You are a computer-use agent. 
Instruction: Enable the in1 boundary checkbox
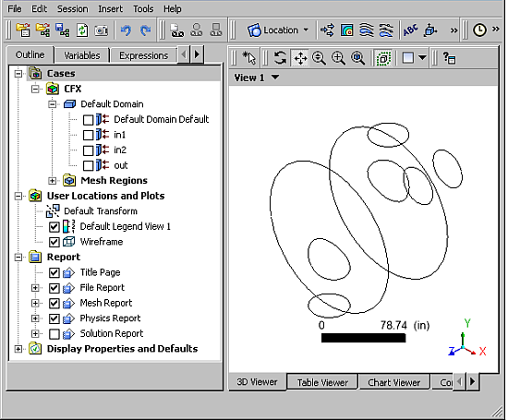[88, 135]
